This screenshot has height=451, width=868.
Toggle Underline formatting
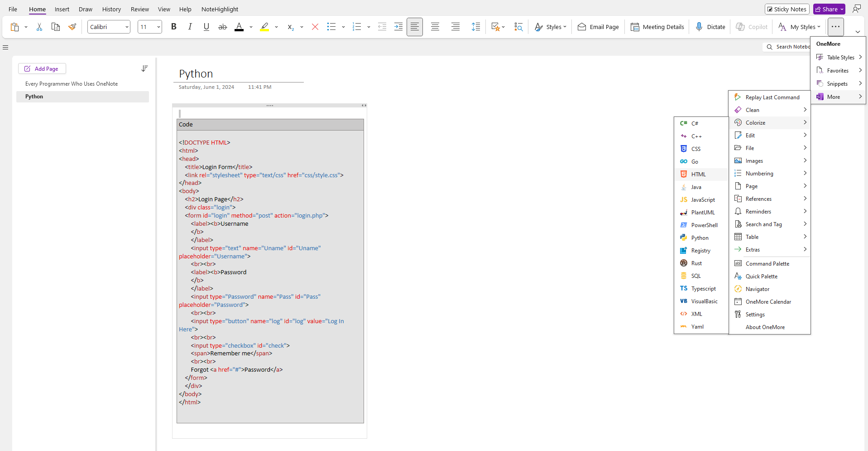206,27
